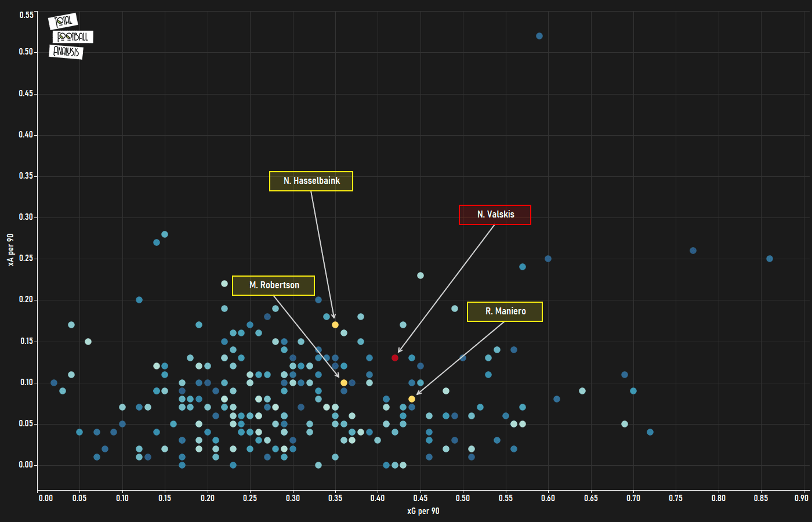Click the leftmost dot at xA 0.10
This screenshot has width=812, height=522.
54,383
